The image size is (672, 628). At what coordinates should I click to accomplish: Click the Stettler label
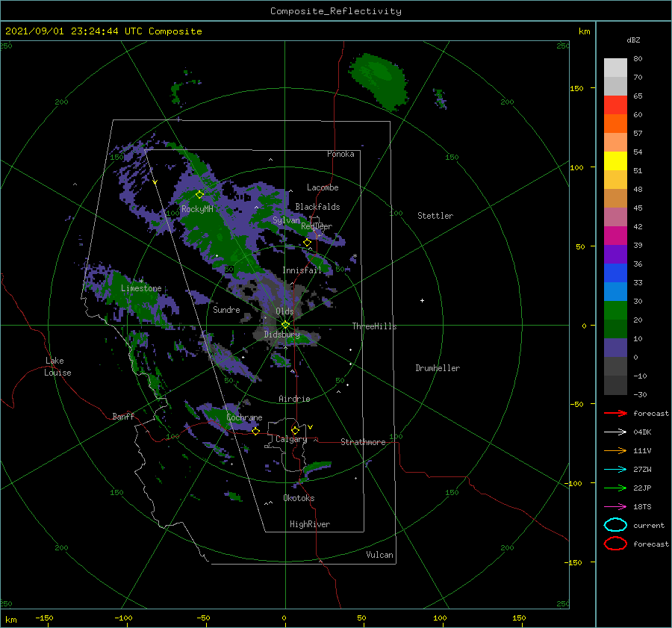(x=435, y=216)
